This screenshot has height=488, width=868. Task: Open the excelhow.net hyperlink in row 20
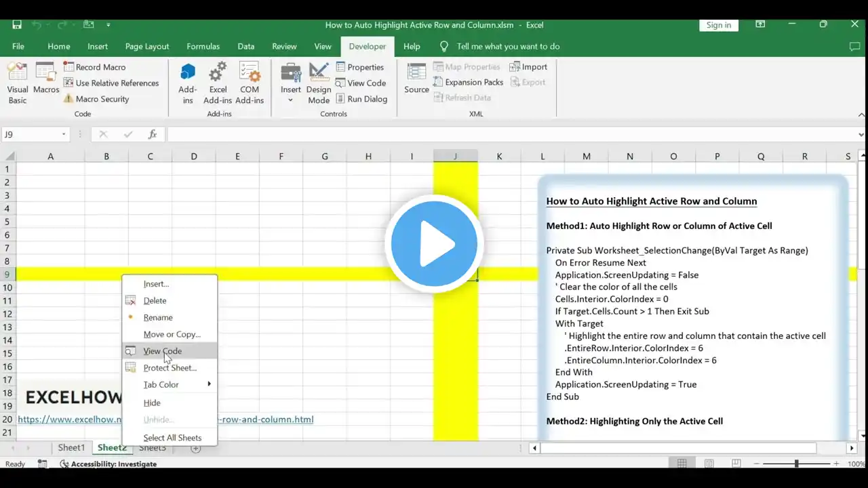click(68, 420)
